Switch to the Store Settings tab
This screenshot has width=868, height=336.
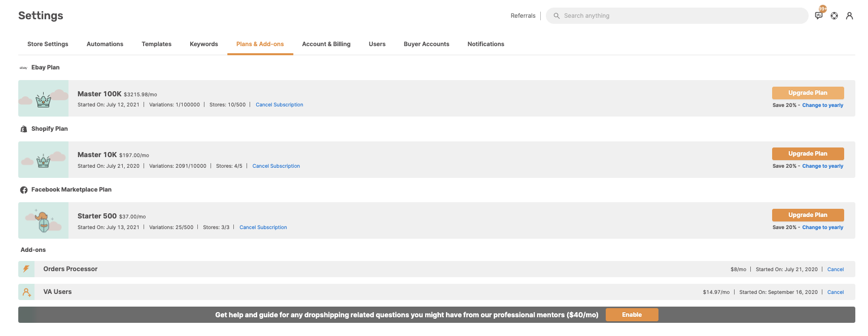[x=48, y=44]
